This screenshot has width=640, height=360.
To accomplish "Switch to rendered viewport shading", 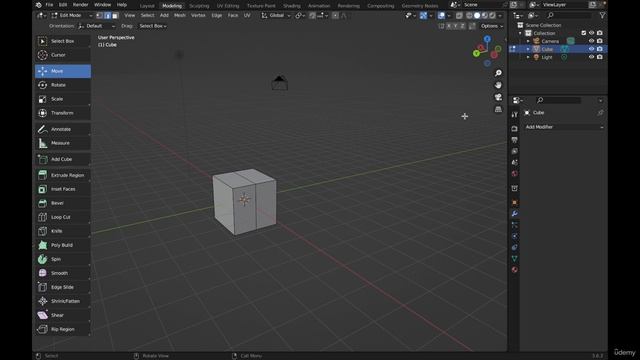I will point(492,16).
